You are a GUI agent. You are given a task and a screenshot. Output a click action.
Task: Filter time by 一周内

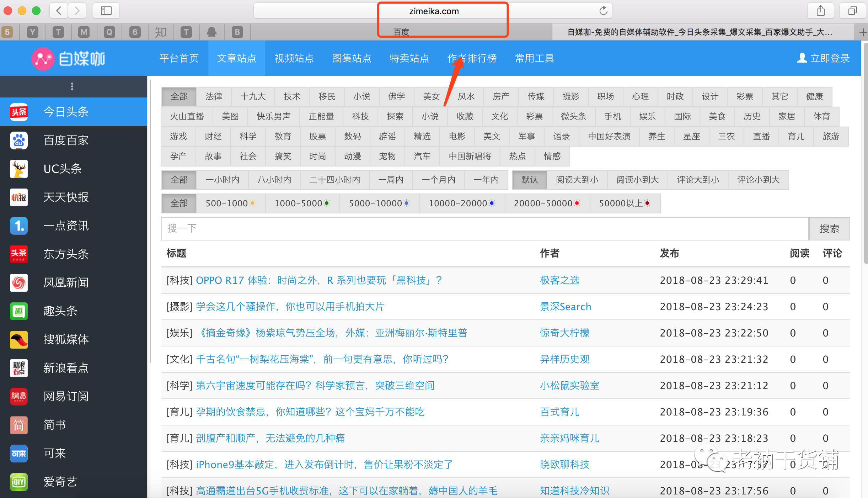pyautogui.click(x=391, y=180)
